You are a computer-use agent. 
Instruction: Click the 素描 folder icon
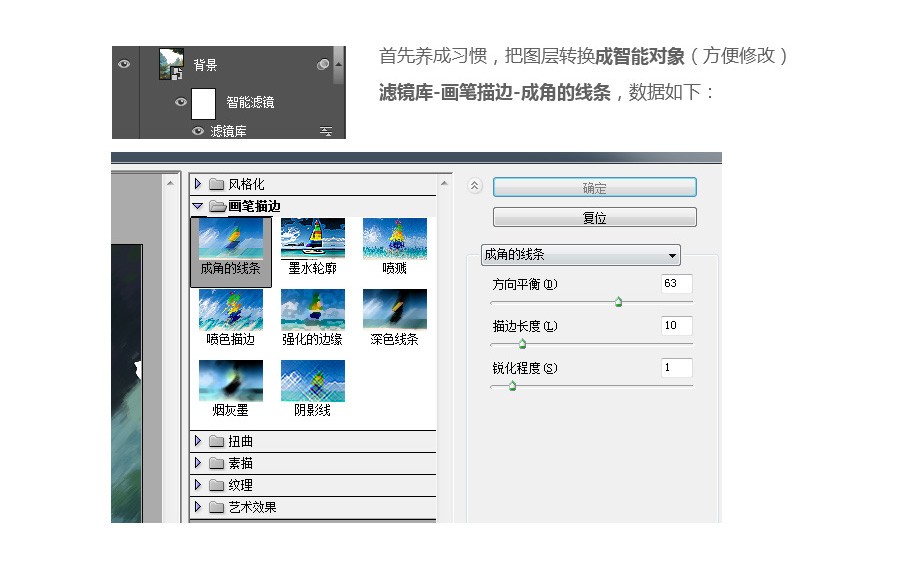click(216, 463)
